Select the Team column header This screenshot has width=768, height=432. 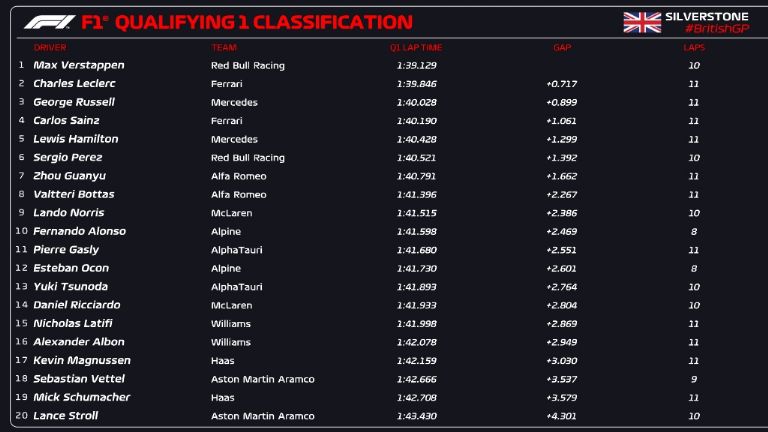click(x=223, y=48)
